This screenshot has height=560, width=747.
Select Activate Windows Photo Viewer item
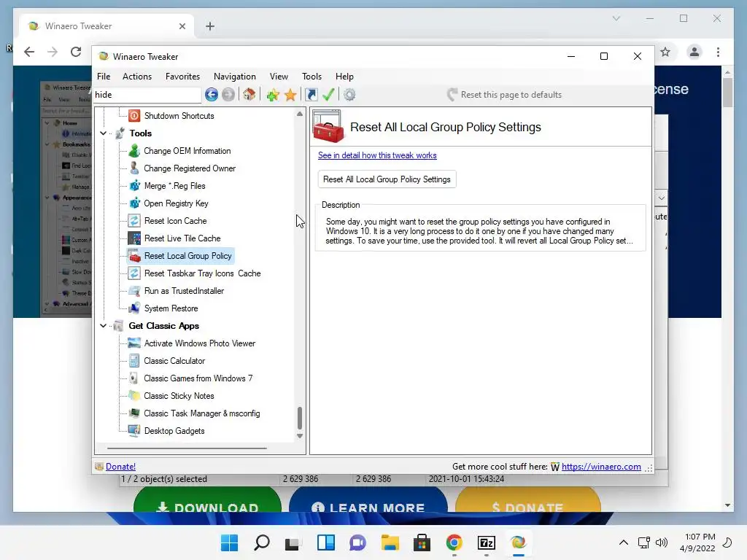tap(200, 343)
